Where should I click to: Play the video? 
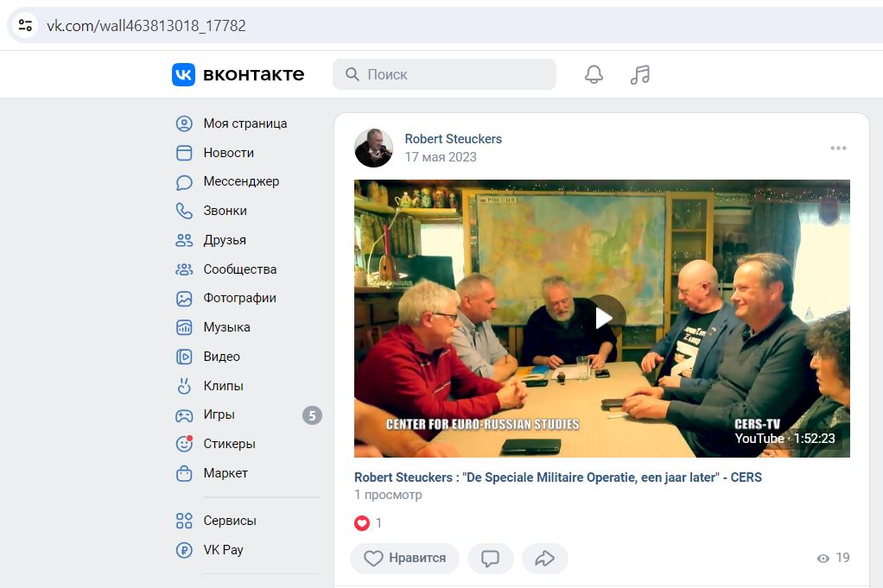pyautogui.click(x=602, y=318)
